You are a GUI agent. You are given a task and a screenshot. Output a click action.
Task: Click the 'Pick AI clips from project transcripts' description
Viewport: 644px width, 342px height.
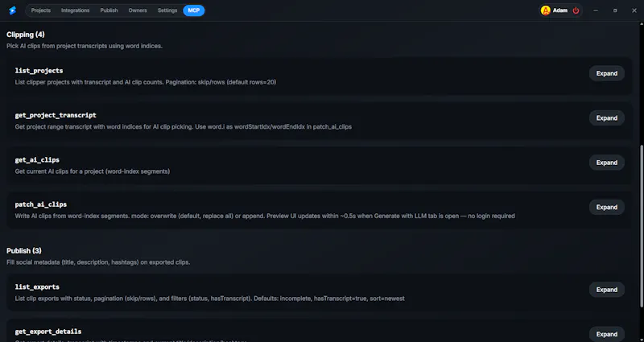coord(85,46)
